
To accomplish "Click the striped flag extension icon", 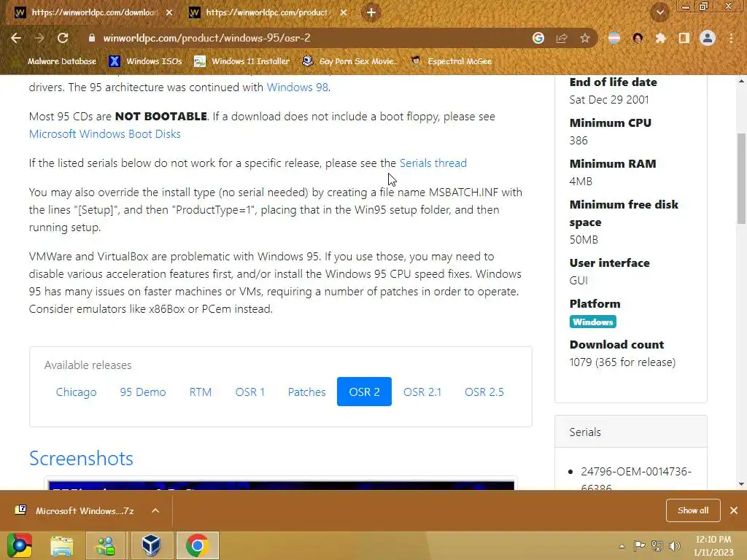I will [x=614, y=38].
